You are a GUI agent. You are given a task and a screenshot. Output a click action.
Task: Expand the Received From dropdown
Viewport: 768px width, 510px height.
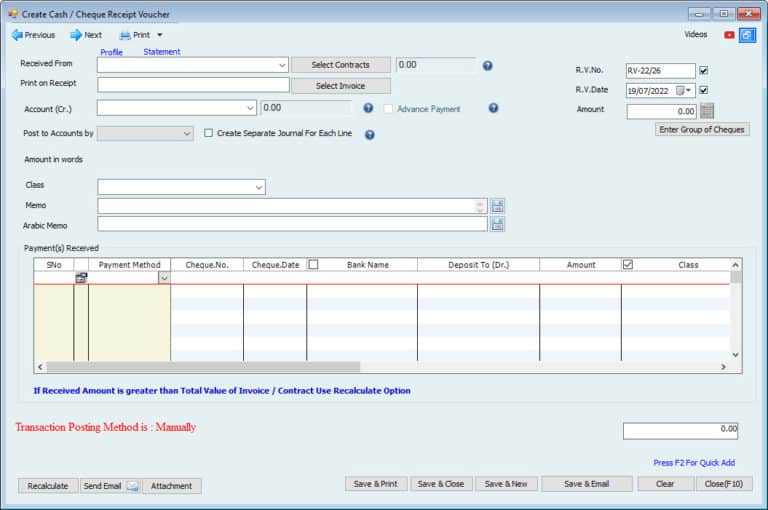click(x=282, y=65)
